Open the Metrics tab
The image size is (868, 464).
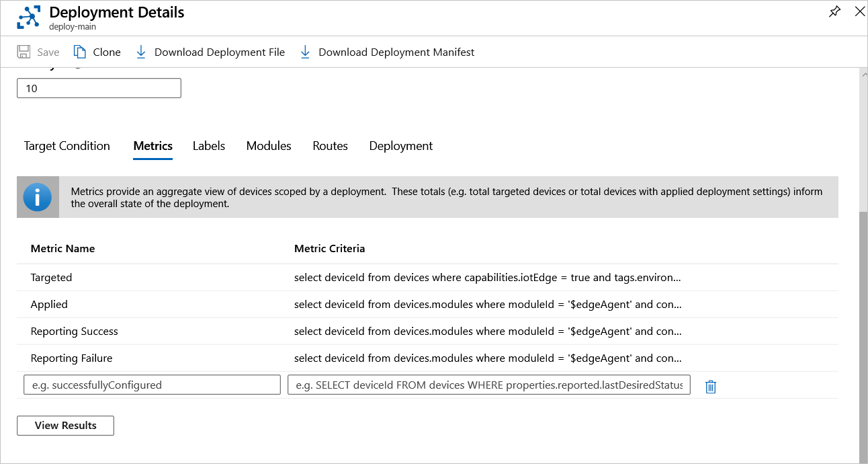coord(153,146)
